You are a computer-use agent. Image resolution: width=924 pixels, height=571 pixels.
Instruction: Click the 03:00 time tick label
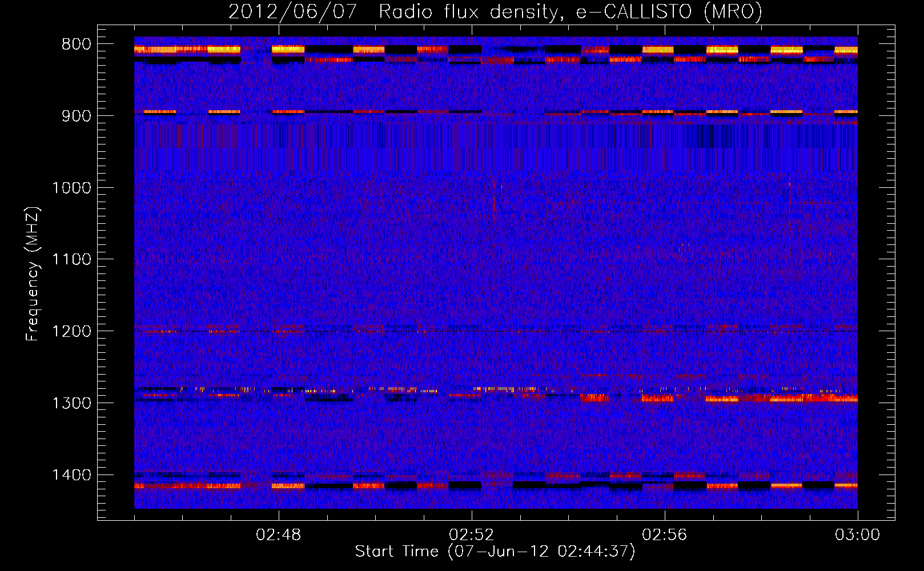(858, 535)
